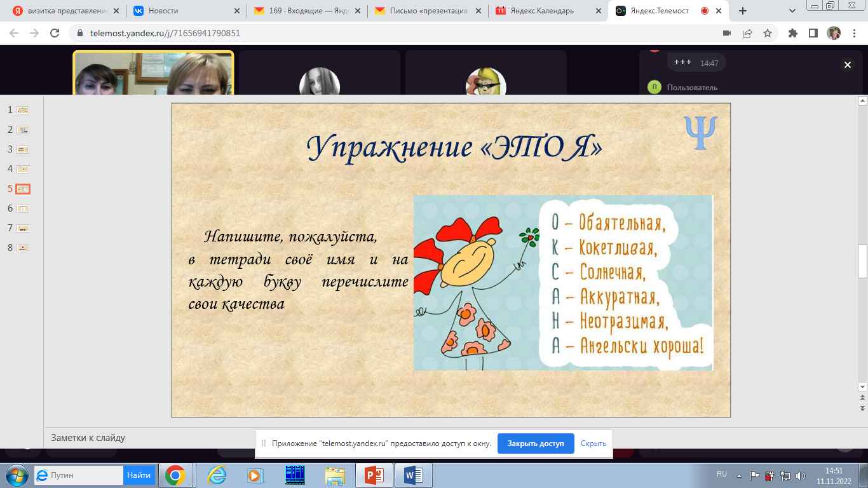Click the slide pane scroll down arrow
Screen dimensions: 868x488
coord(862,386)
